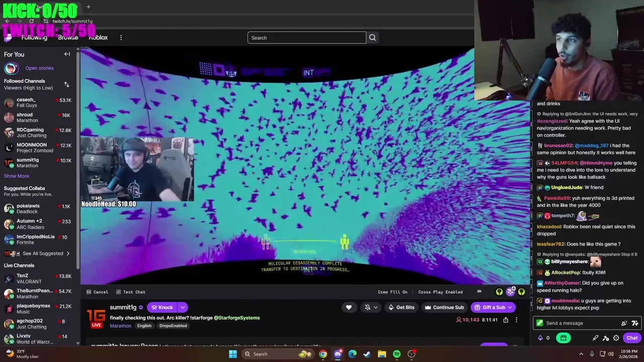
Task: Open caseoh_ channel in followed list
Action: [38, 103]
